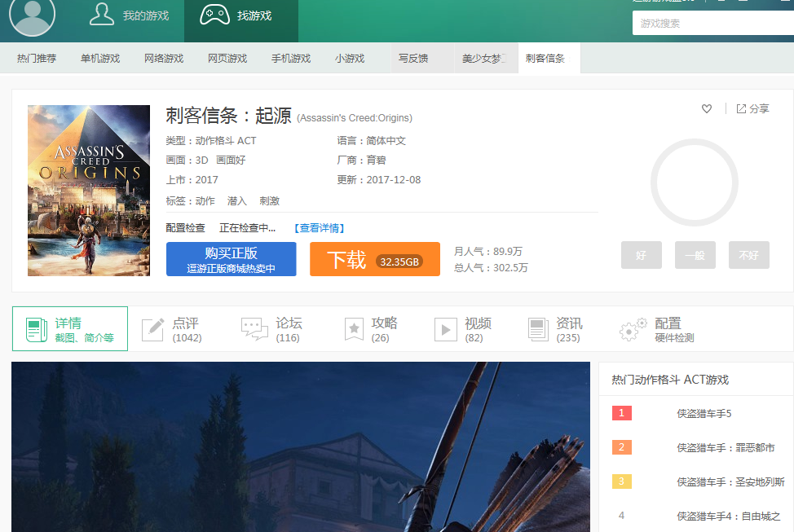Screen dimensions: 794x532
Task: Click the 分享 share button
Action: (x=752, y=108)
